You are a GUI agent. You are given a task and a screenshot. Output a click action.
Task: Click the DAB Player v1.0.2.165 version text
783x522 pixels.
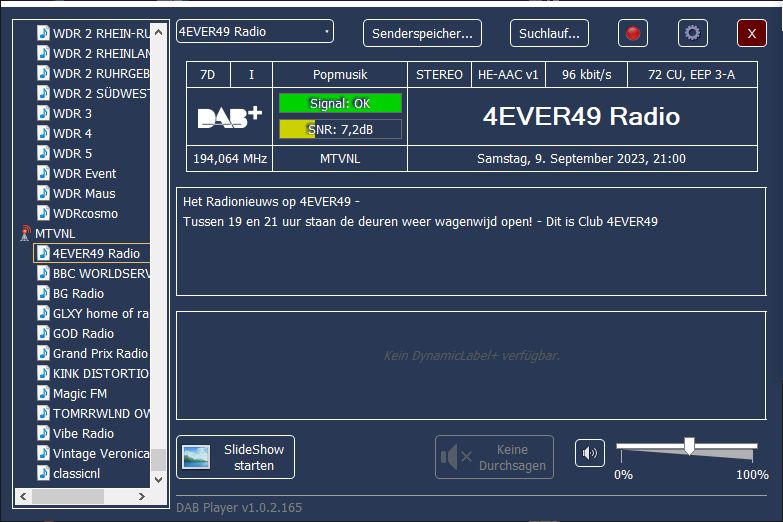[x=239, y=508]
